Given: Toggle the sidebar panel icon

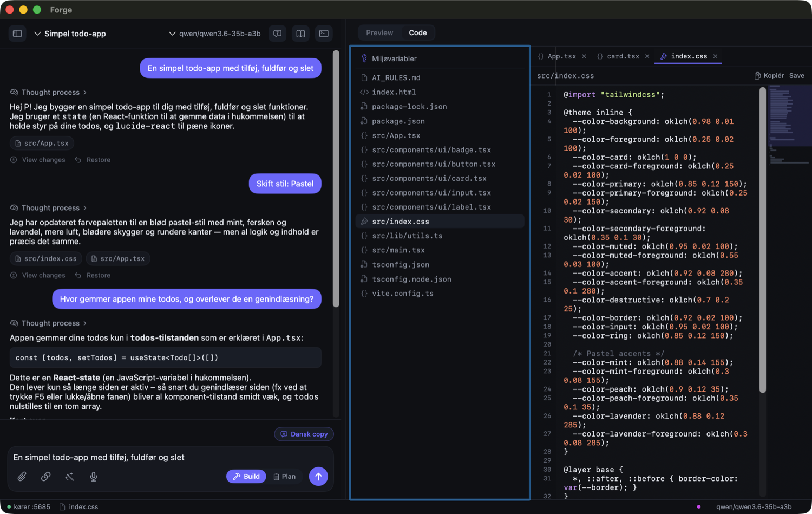Looking at the screenshot, I should pos(17,34).
